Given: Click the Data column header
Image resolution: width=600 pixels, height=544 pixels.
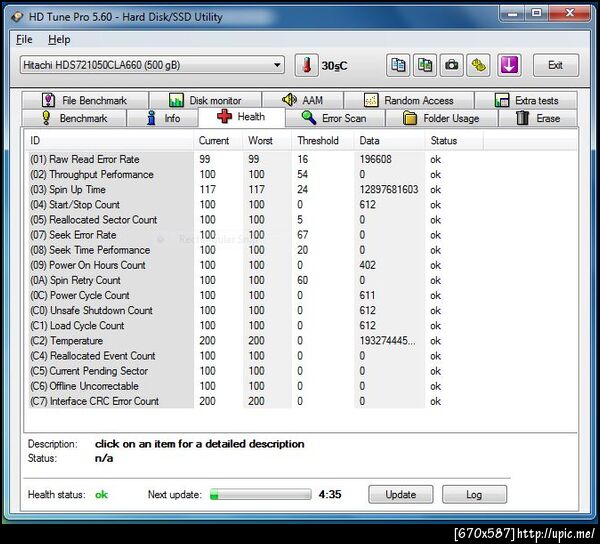Looking at the screenshot, I should 390,140.
